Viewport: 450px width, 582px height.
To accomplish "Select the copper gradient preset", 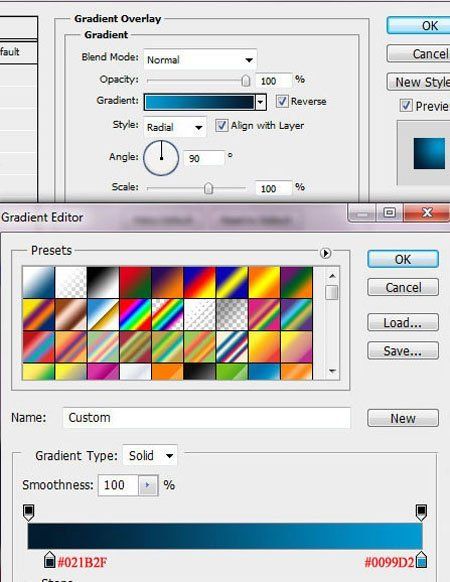I will point(71,314).
